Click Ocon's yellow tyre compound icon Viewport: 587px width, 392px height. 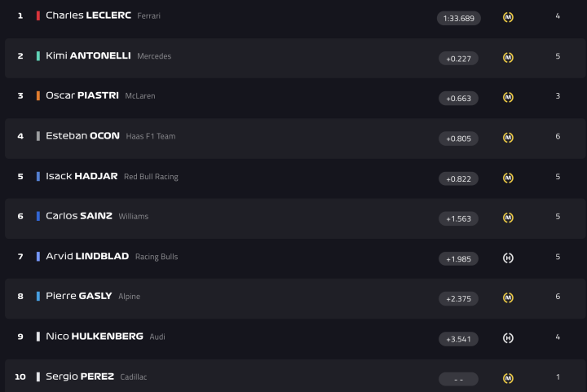tap(508, 138)
